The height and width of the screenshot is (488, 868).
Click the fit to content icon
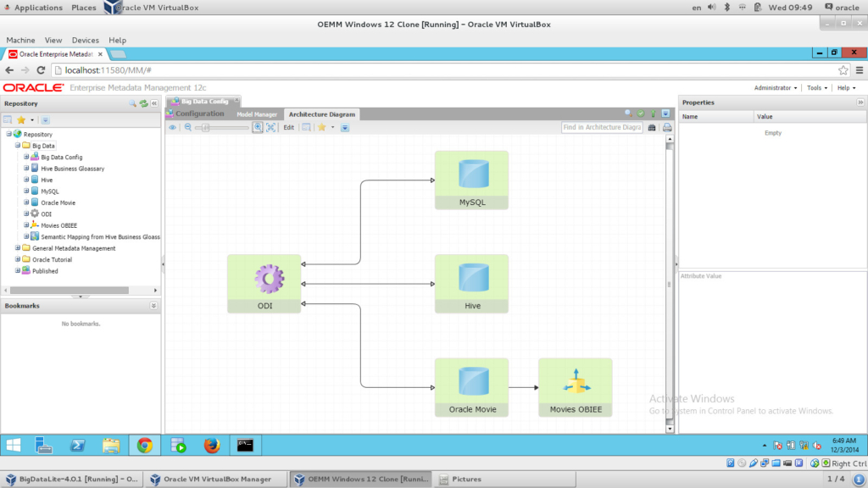(270, 127)
